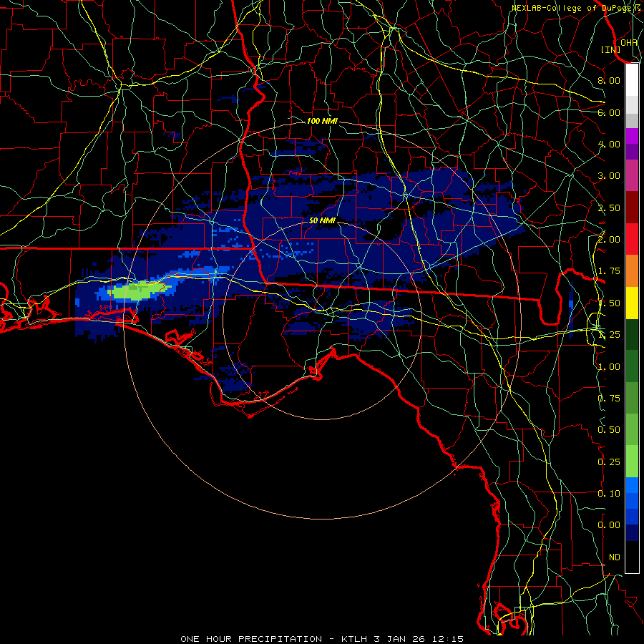
Task: Click the '6.00' legend value
Action: [609, 112]
